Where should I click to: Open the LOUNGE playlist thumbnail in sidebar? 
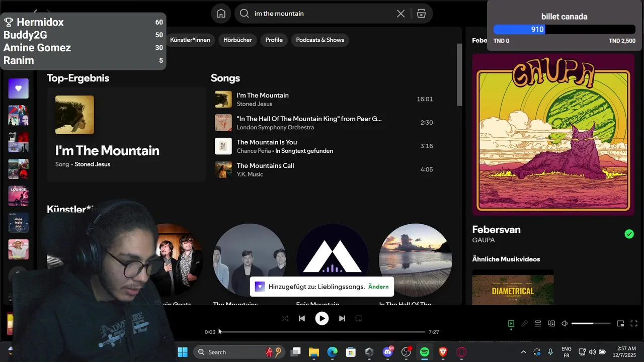pyautogui.click(x=18, y=196)
